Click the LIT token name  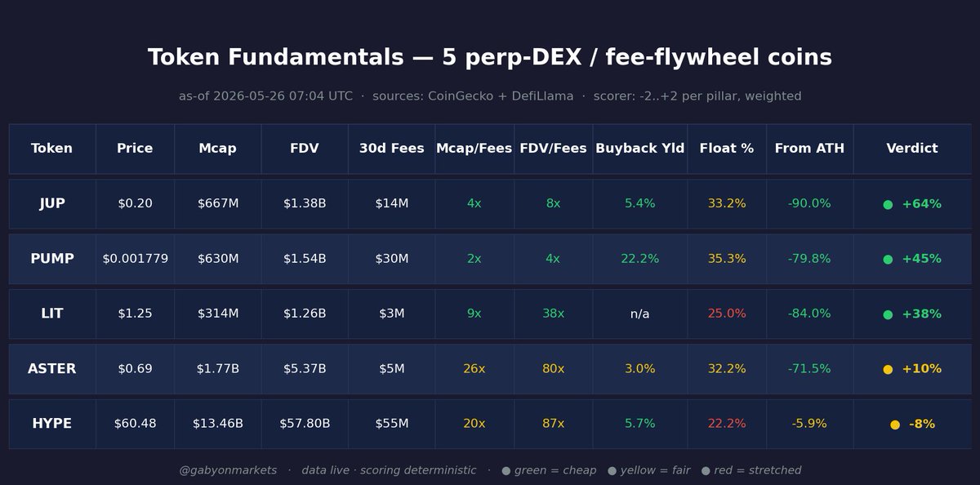pos(52,314)
